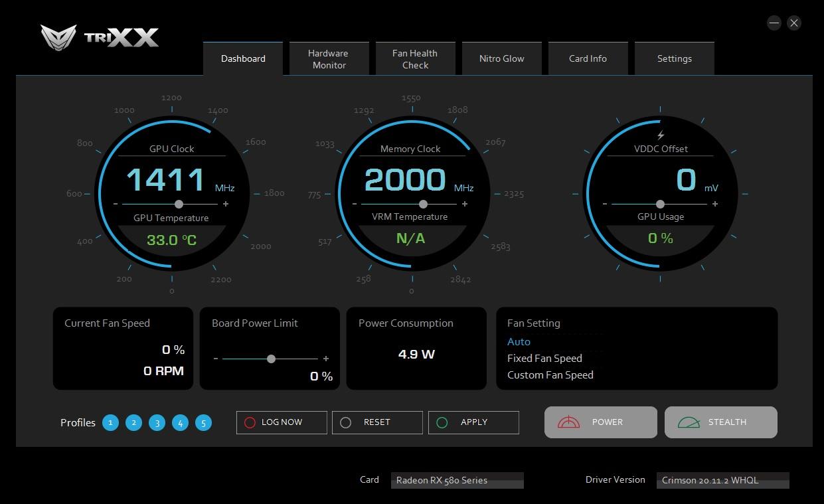Activate the STEALTH mode button
824x504 pixels.
point(721,422)
